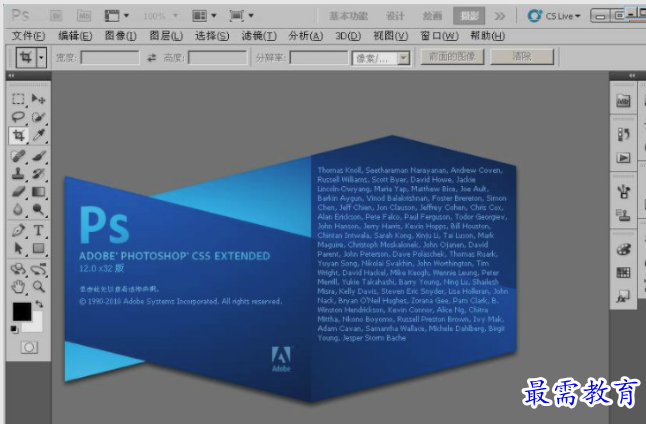Switch to 设计 workspace

pos(395,16)
